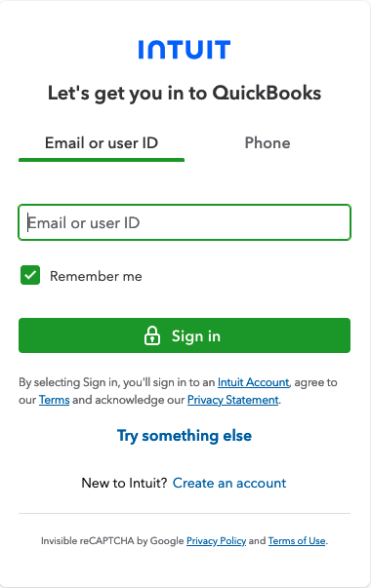
Task: Choose Try something else
Action: click(x=185, y=436)
